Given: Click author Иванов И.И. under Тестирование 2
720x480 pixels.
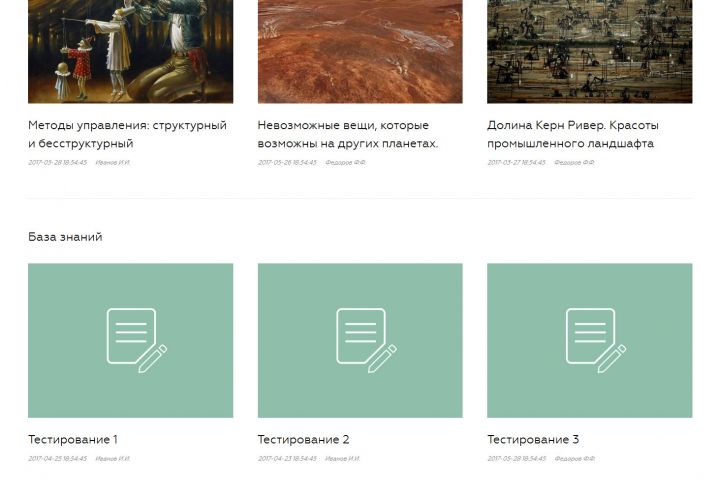Looking at the screenshot, I should 343,458.
